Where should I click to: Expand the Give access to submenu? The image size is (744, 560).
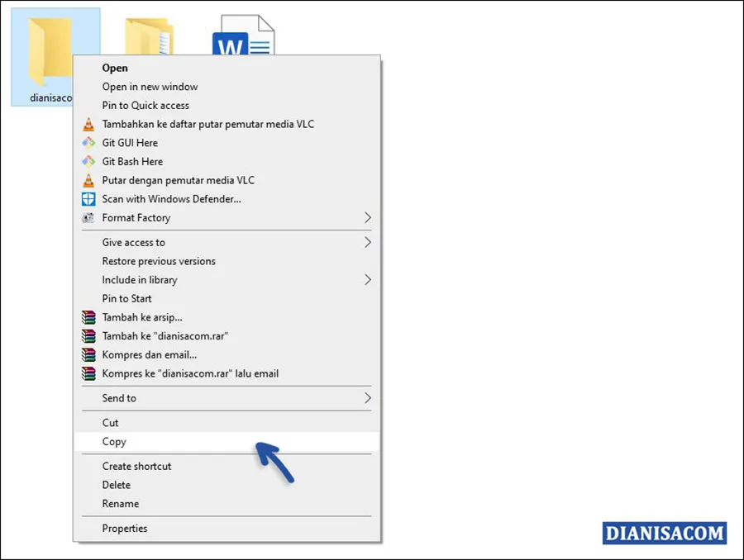369,242
